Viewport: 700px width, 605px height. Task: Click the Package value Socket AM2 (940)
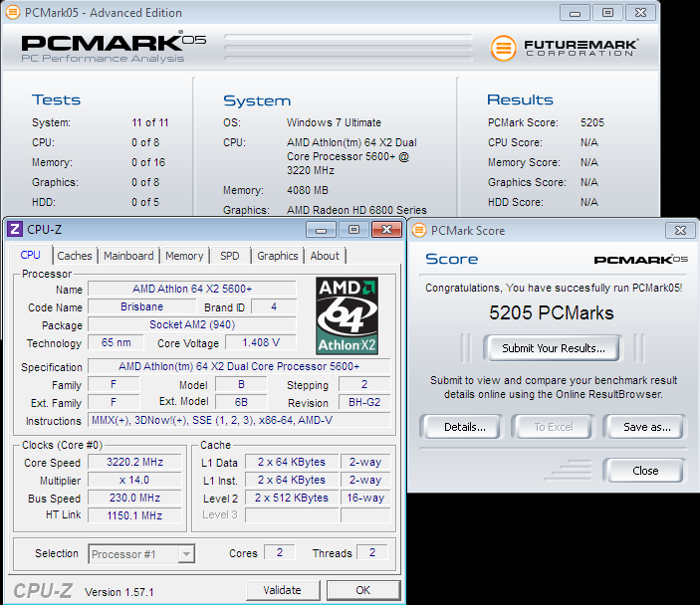click(192, 324)
